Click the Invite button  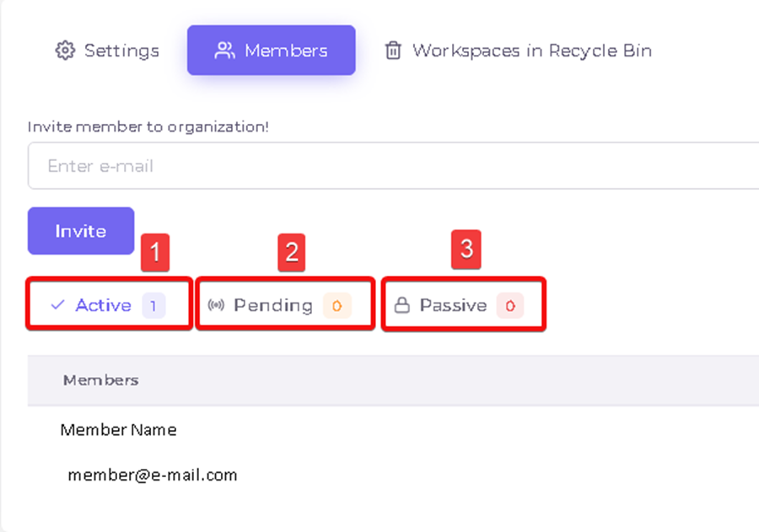click(81, 231)
